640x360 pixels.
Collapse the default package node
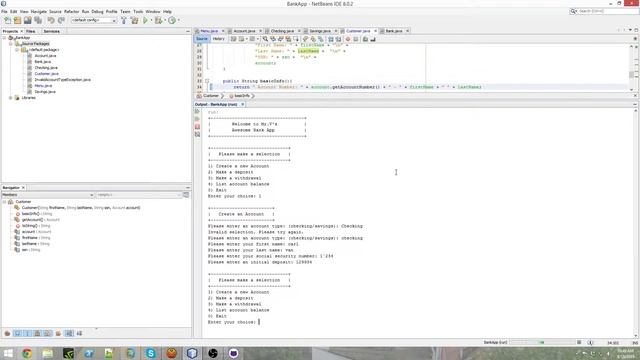[x=17, y=50]
